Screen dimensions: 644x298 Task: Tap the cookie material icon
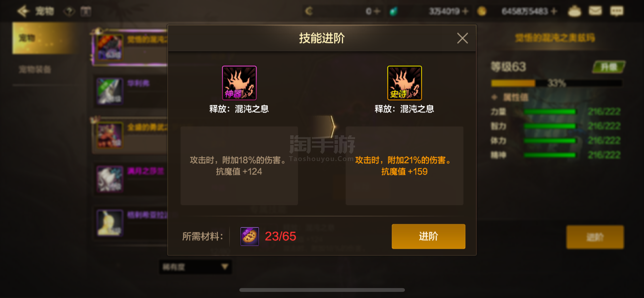click(x=250, y=236)
